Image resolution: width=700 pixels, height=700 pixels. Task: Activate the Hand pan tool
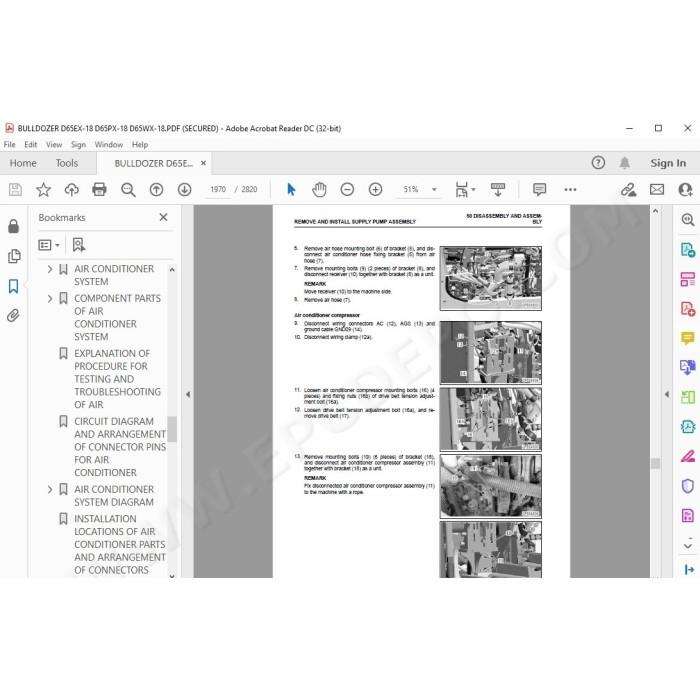point(319,190)
